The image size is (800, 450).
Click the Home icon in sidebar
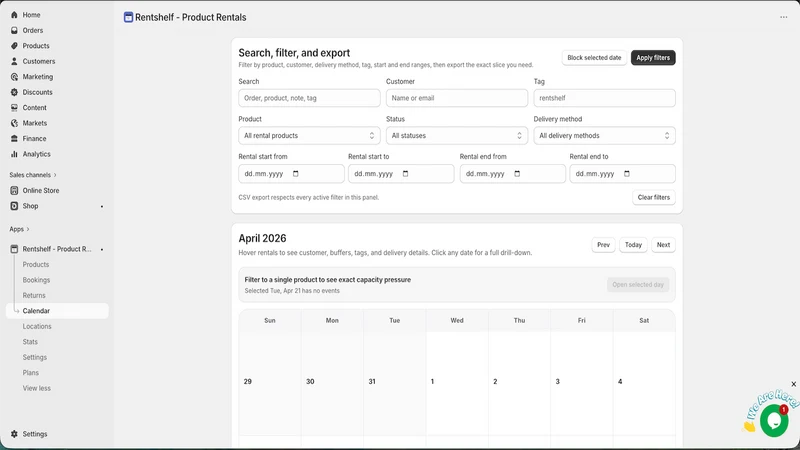pos(14,15)
